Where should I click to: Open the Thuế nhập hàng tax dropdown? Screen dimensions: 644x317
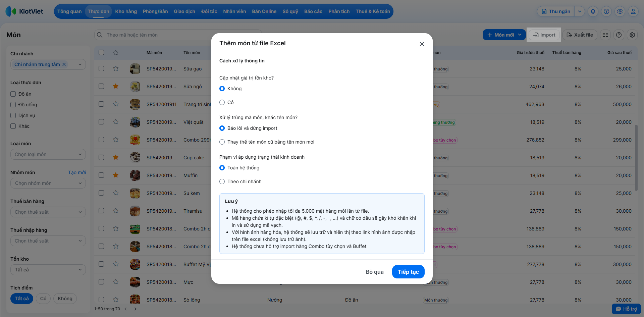tap(48, 241)
